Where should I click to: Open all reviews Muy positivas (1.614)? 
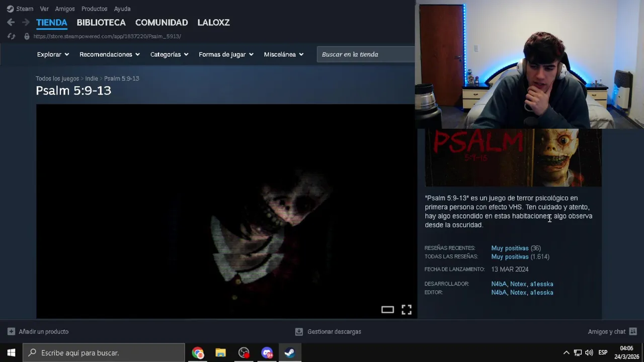(520, 256)
